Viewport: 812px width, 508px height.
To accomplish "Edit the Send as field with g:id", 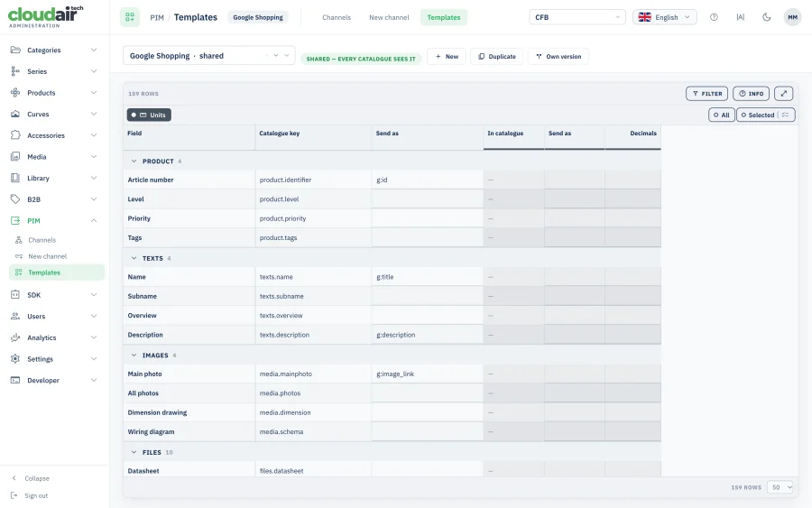I will coord(428,180).
